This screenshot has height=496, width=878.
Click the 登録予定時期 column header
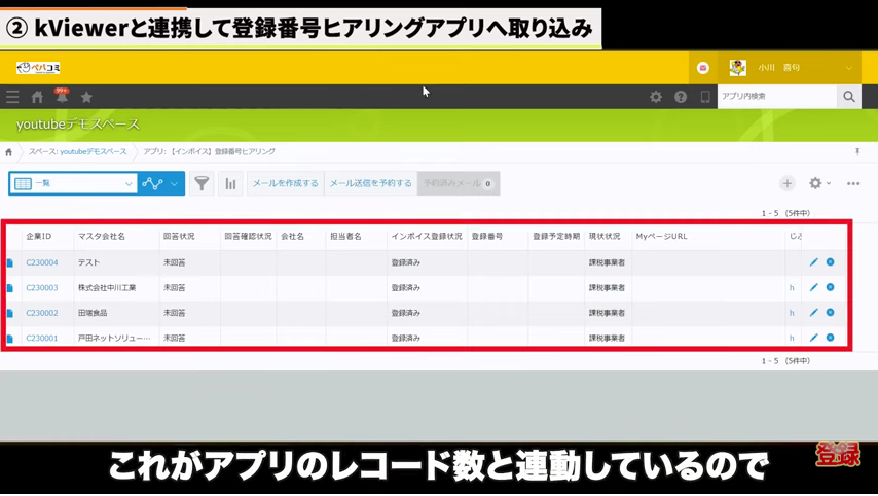pos(557,237)
